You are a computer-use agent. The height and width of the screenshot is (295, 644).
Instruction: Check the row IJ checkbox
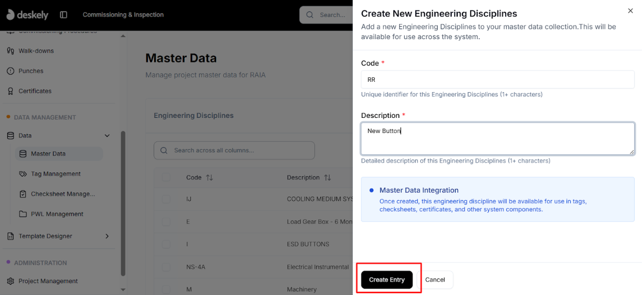click(x=166, y=199)
